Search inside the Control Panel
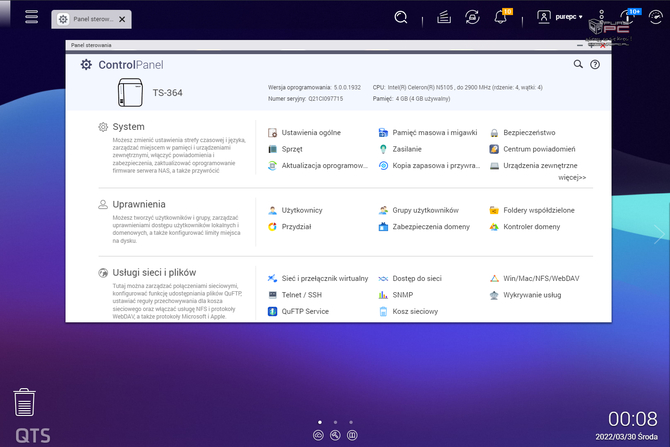Image resolution: width=670 pixels, height=447 pixels. [578, 64]
